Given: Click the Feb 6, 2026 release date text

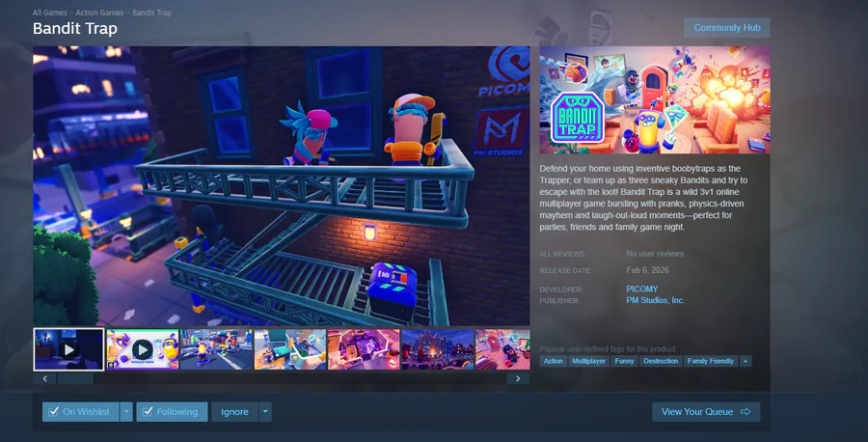Looking at the screenshot, I should (x=648, y=270).
